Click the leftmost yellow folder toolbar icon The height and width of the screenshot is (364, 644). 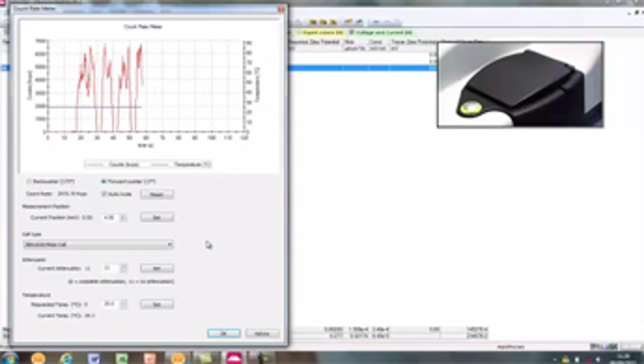[x=313, y=22]
